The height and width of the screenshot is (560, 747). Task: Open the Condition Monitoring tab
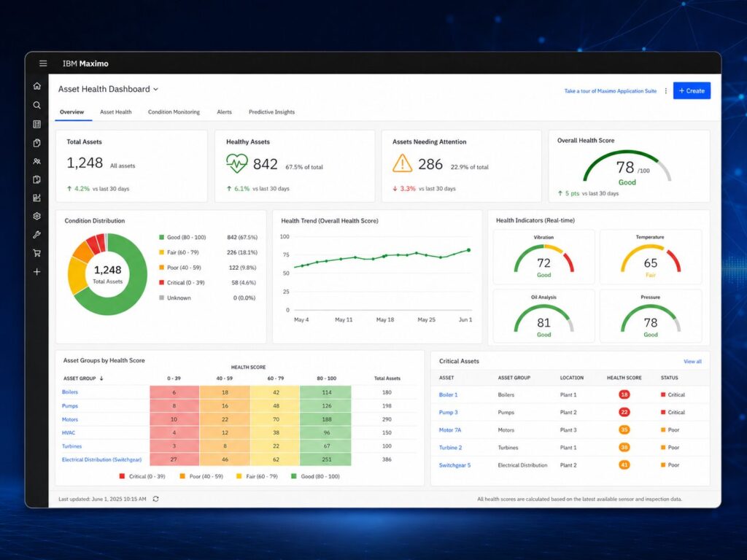pyautogui.click(x=174, y=112)
